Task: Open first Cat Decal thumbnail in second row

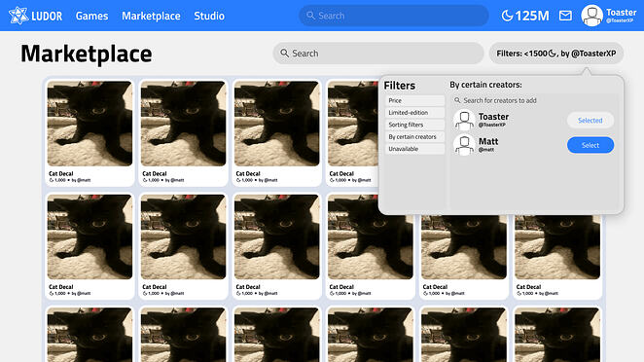Action: (89, 236)
